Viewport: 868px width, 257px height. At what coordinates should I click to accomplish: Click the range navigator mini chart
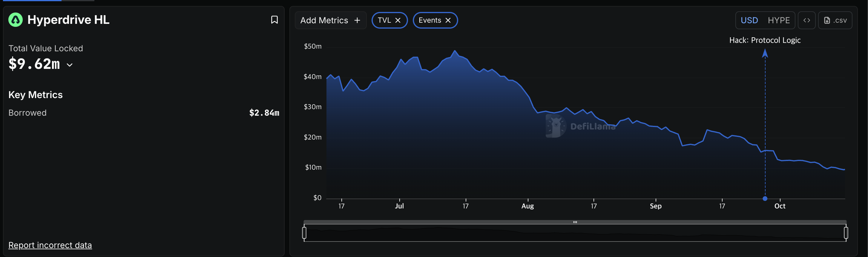[x=575, y=233]
